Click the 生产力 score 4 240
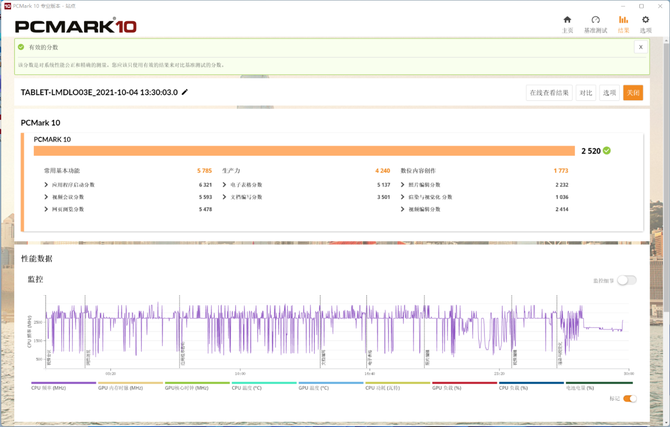Viewport: 670px width, 427px height. pos(382,171)
